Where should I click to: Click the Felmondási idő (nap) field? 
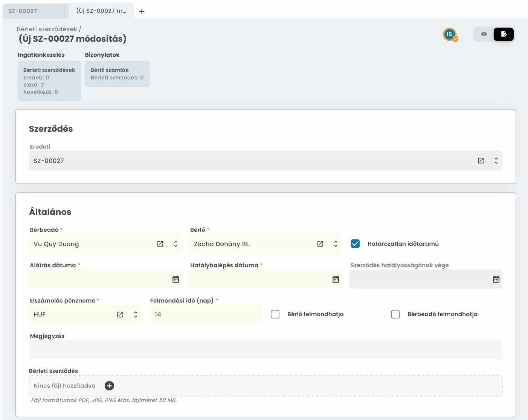205,315
